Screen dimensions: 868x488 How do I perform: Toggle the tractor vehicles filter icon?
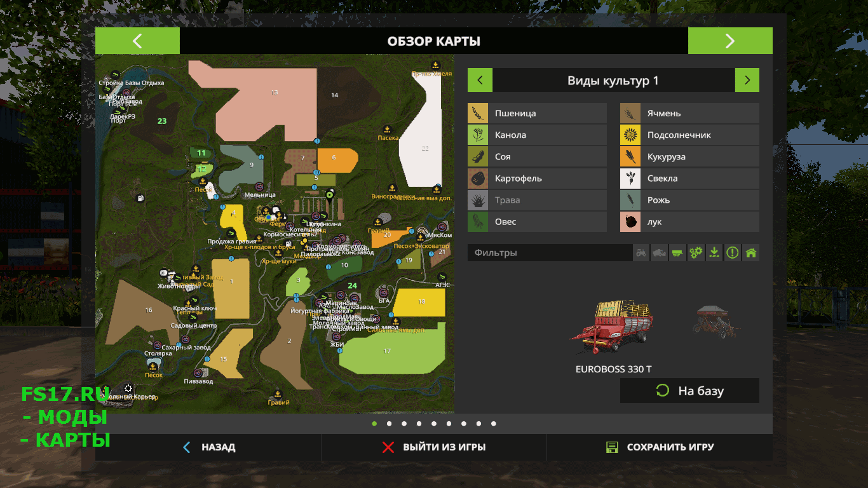(642, 252)
